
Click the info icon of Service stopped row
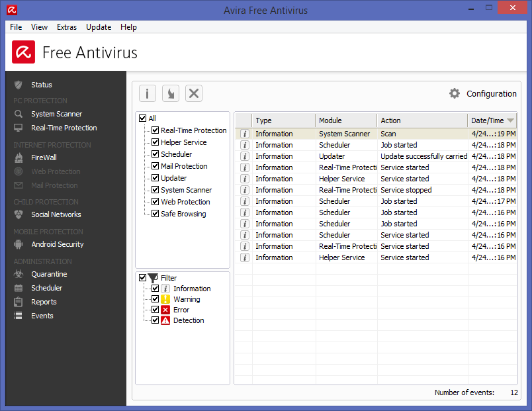244,190
